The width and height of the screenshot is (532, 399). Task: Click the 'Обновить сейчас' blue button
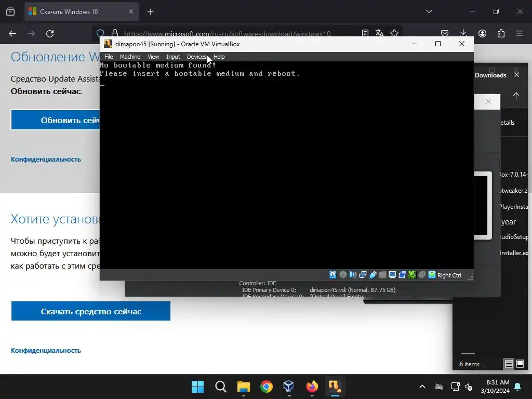pyautogui.click(x=56, y=120)
